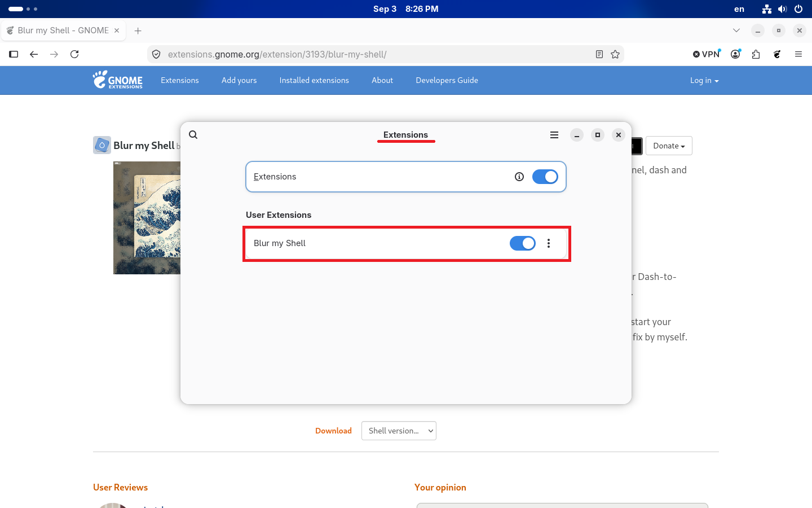Image resolution: width=812 pixels, height=508 pixels.
Task: Open Developers Guide link
Action: [x=447, y=80]
